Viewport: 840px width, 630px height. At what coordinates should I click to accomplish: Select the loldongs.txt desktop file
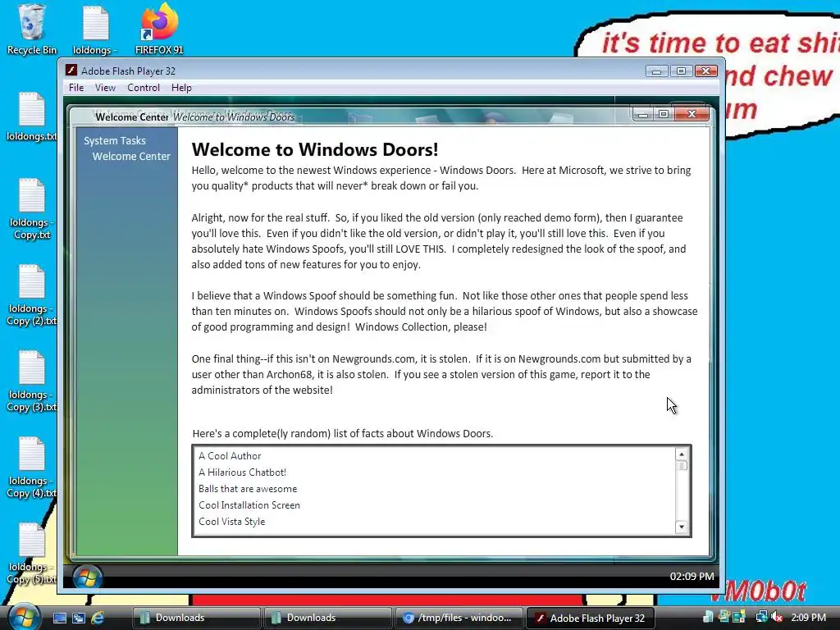[x=32, y=116]
